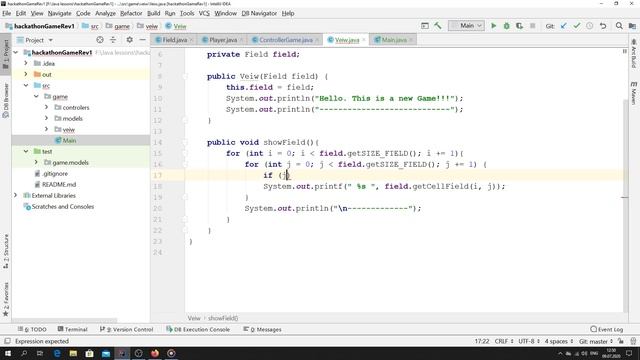Open the DB Browser side panel

(6, 100)
